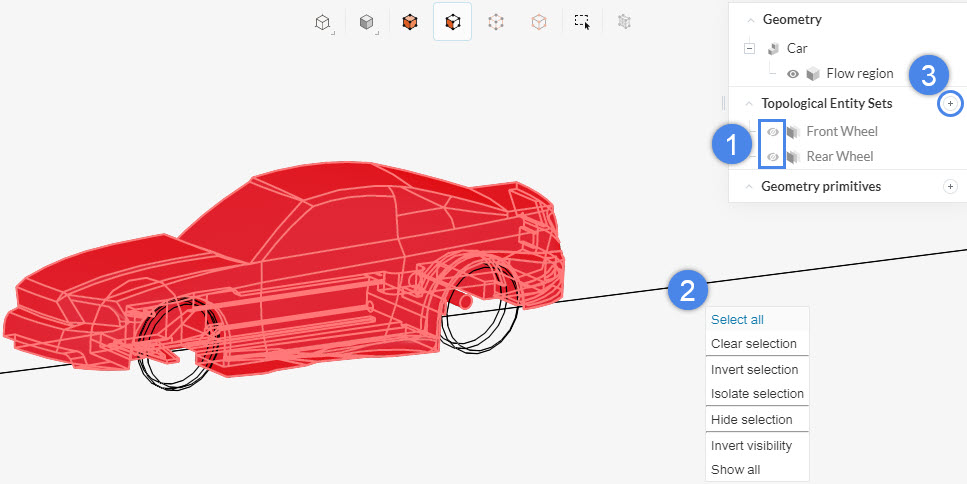The width and height of the screenshot is (967, 484).
Task: Click the Rear Wheel entity set icon
Action: pyautogui.click(x=793, y=157)
